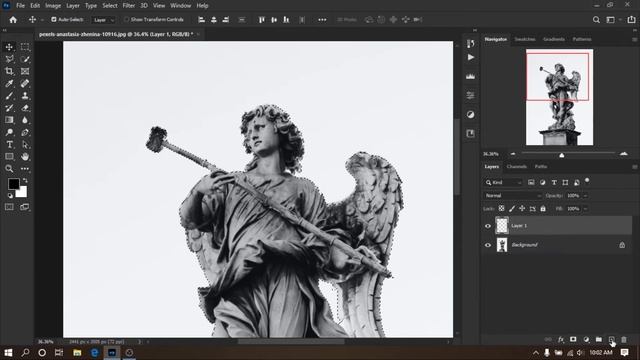The height and width of the screenshot is (360, 640).
Task: Toggle Auto-Select checkbox
Action: coord(53,19)
